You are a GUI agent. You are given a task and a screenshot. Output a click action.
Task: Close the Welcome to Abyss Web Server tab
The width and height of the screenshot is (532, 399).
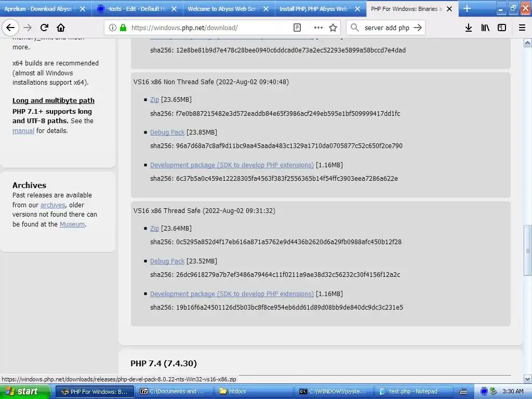click(x=266, y=9)
